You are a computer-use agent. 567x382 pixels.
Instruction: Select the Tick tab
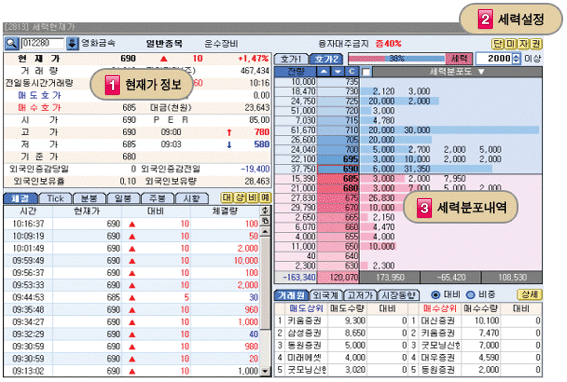[55, 198]
